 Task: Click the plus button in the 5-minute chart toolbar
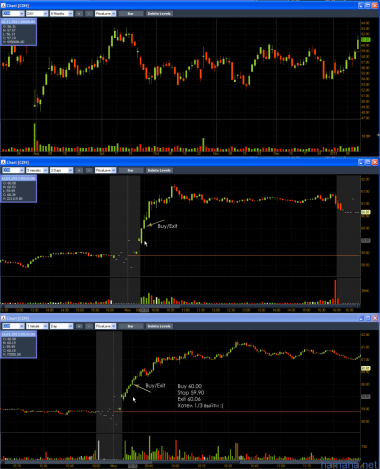click(79, 170)
